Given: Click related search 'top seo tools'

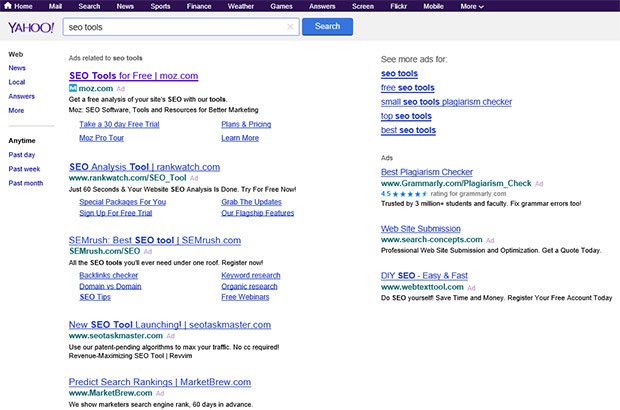Looking at the screenshot, I should (x=406, y=116).
